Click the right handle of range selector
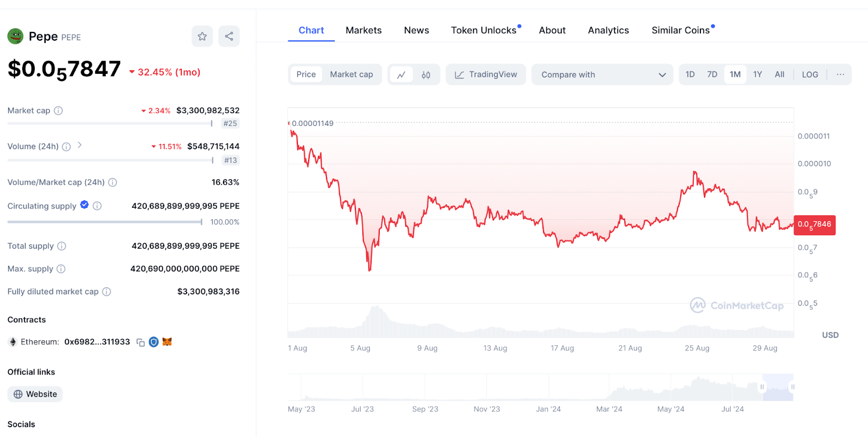 point(793,387)
